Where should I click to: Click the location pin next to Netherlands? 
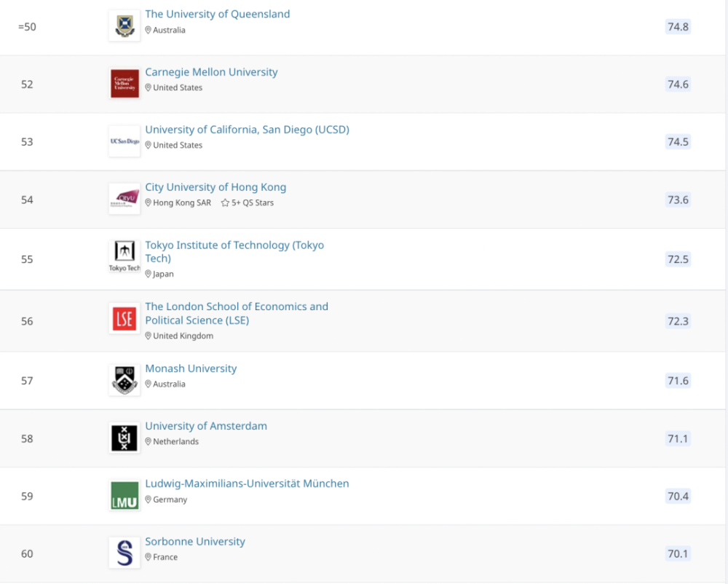coord(148,441)
